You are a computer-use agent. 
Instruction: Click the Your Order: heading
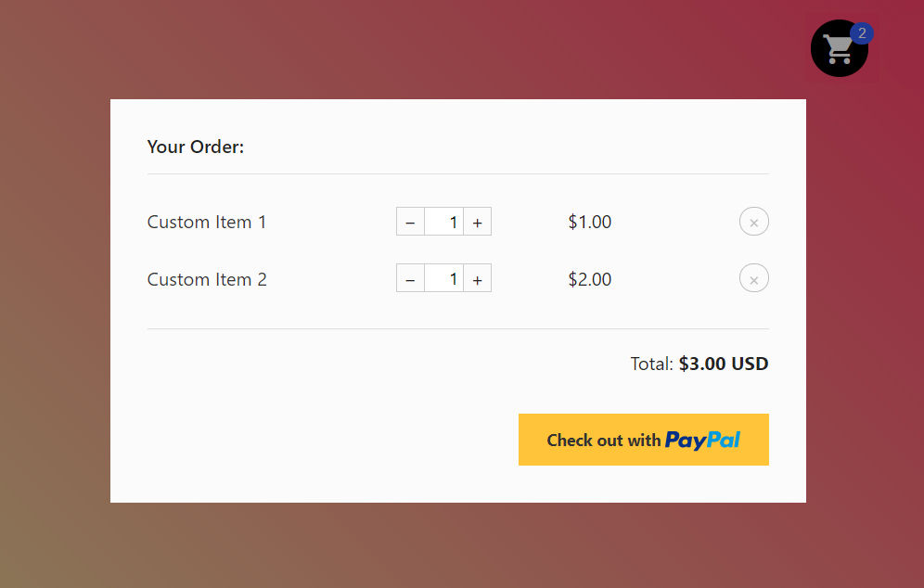pos(196,147)
